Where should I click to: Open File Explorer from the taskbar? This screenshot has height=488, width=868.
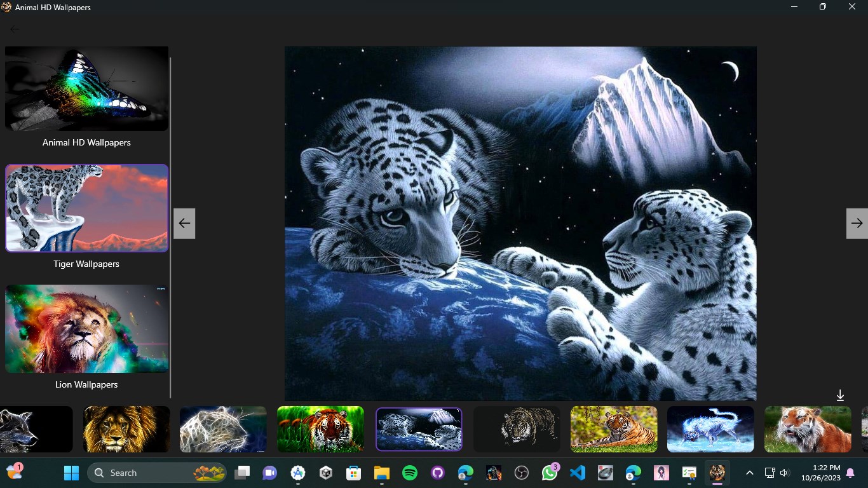click(x=381, y=473)
